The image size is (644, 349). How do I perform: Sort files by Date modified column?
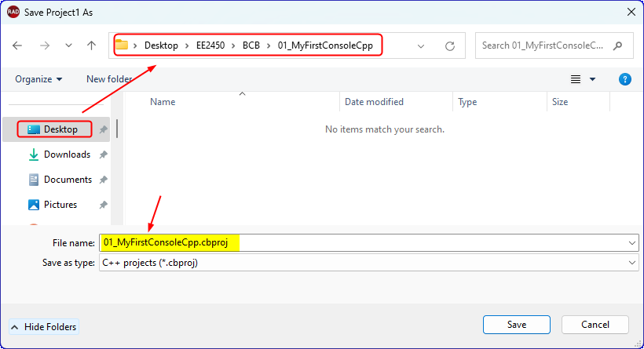[x=374, y=102]
